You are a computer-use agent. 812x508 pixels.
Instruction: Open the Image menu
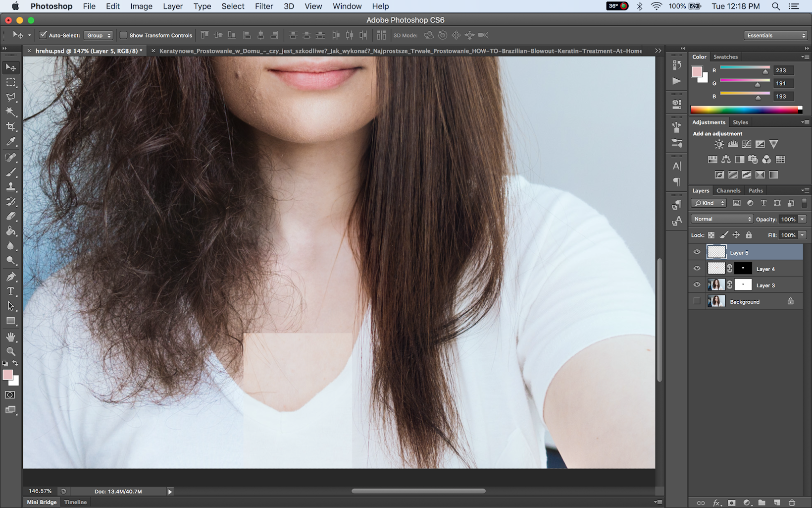coord(141,6)
